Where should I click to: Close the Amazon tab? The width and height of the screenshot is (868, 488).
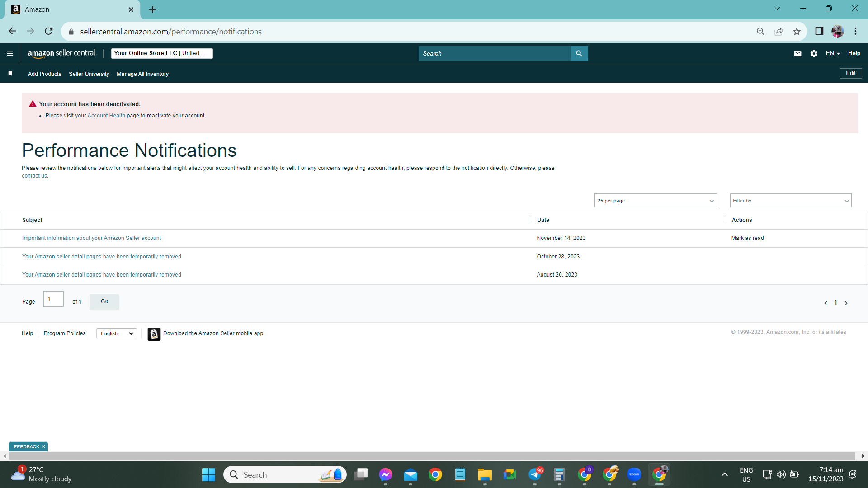pyautogui.click(x=131, y=9)
